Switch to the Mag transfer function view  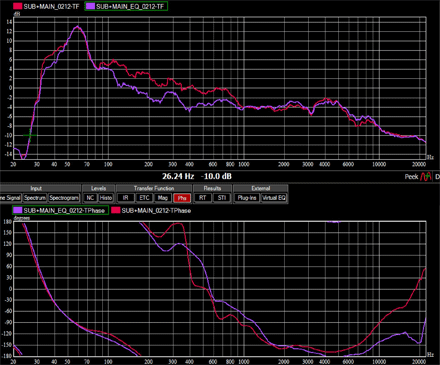click(163, 198)
